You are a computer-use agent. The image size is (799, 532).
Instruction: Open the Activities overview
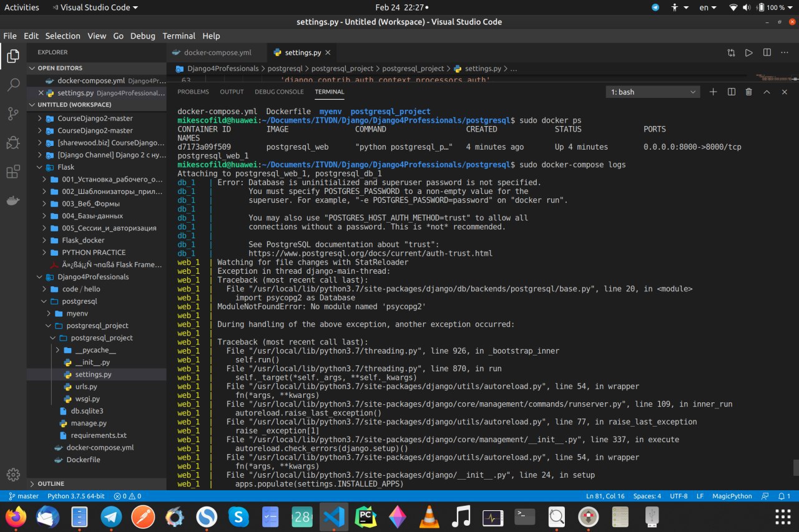(22, 7)
